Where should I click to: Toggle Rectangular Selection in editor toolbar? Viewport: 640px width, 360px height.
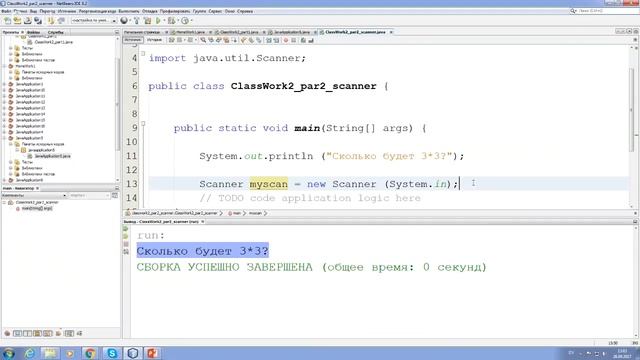tap(234, 40)
